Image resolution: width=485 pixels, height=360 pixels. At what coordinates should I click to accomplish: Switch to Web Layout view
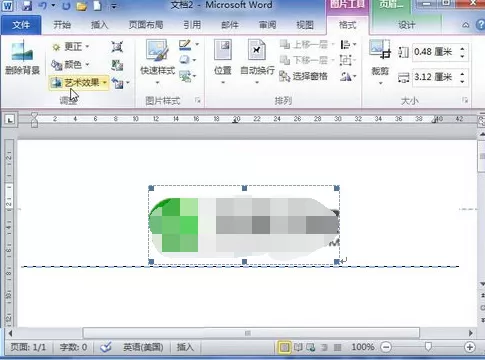pos(311,347)
